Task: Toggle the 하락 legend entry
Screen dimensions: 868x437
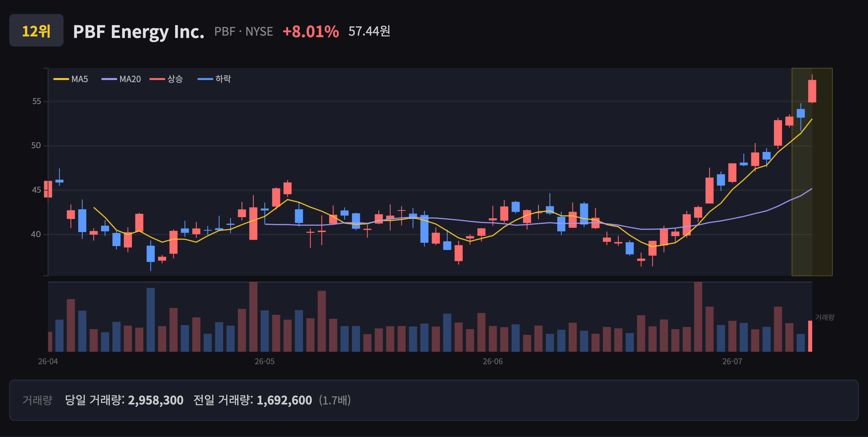Action: click(x=214, y=79)
